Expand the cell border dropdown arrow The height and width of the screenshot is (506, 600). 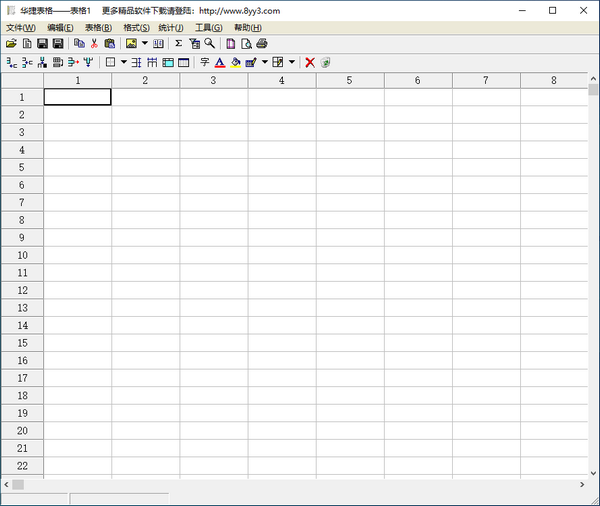click(x=123, y=62)
